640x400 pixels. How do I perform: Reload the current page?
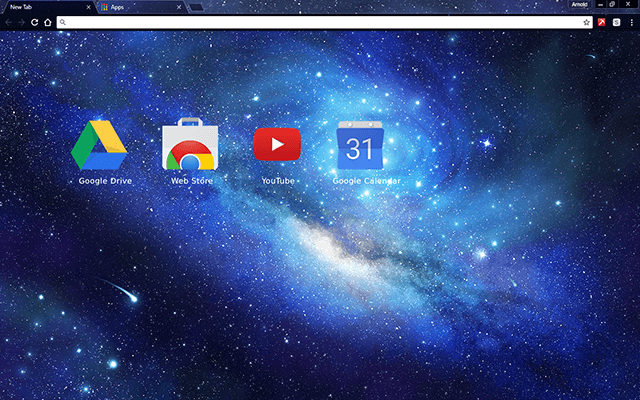pos(35,22)
